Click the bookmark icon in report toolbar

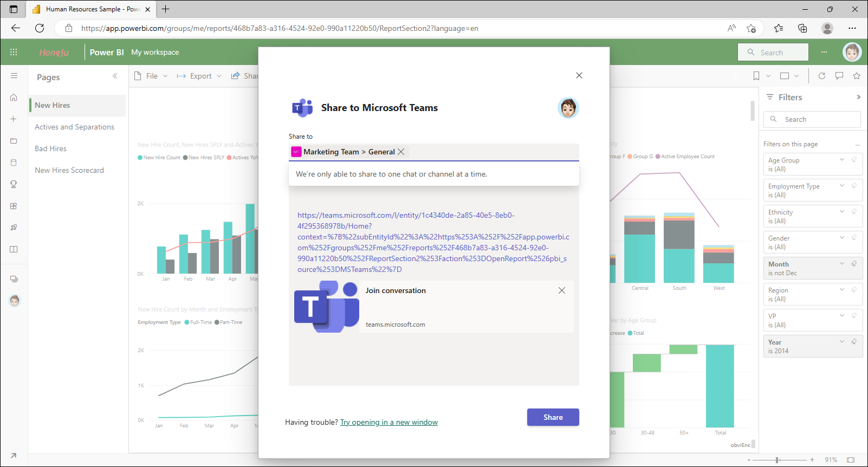pyautogui.click(x=756, y=76)
